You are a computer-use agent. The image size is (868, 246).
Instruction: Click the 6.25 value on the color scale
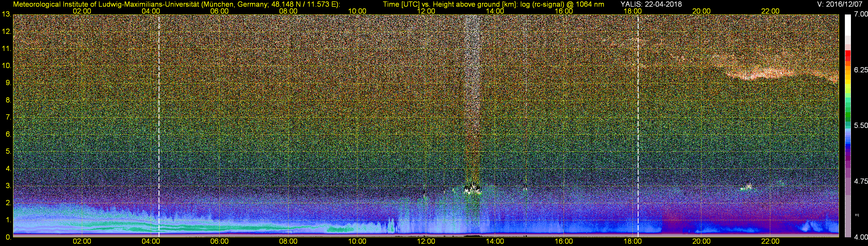click(860, 70)
